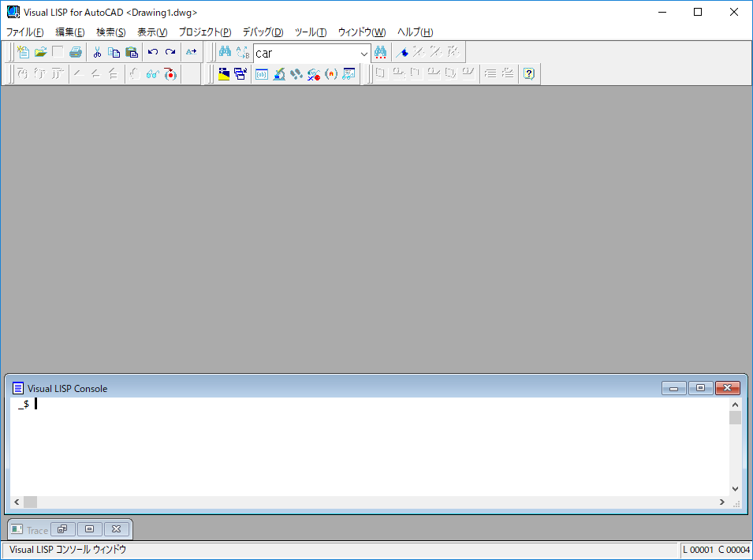Click the Comment Block icon

pyautogui.click(x=490, y=74)
